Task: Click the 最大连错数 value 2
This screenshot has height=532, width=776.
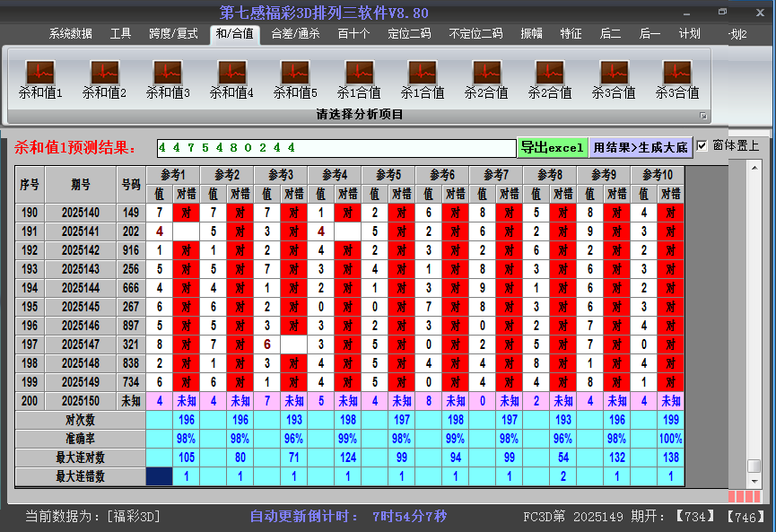Action: pyautogui.click(x=563, y=476)
